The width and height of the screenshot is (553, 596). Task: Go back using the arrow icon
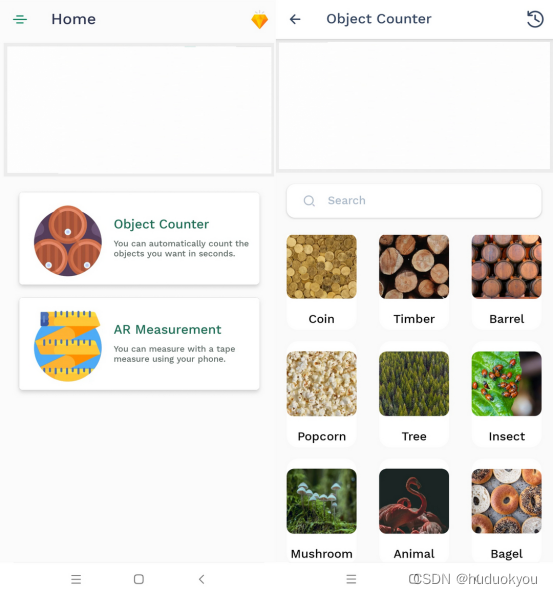[295, 19]
